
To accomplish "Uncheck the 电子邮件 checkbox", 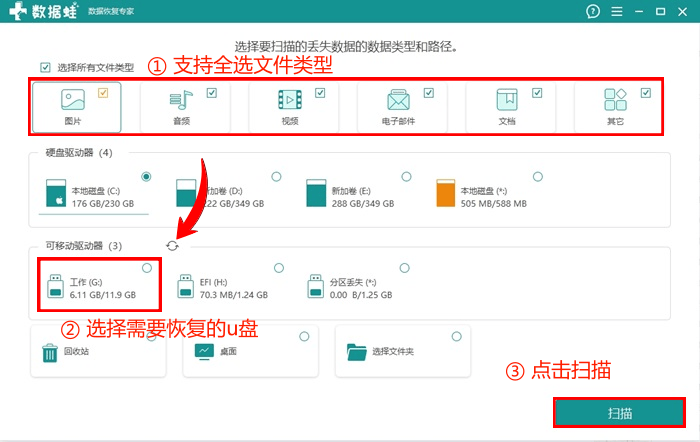I will coord(429,93).
